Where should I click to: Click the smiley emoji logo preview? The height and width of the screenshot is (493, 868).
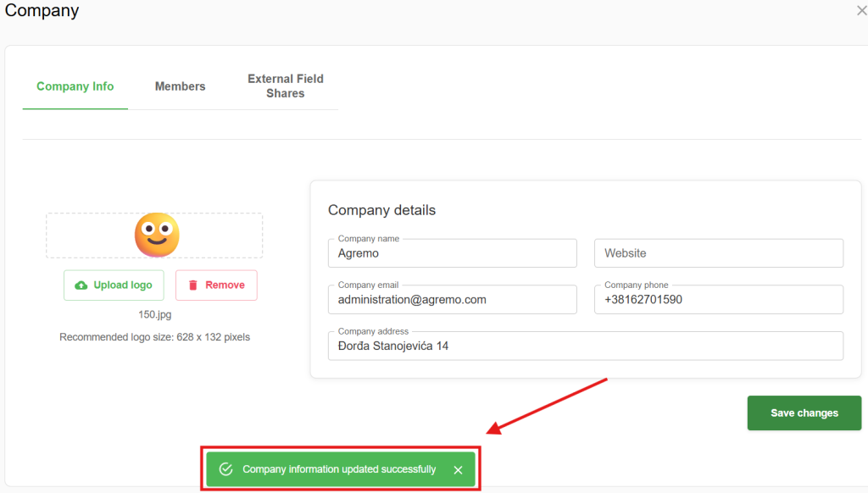(157, 235)
